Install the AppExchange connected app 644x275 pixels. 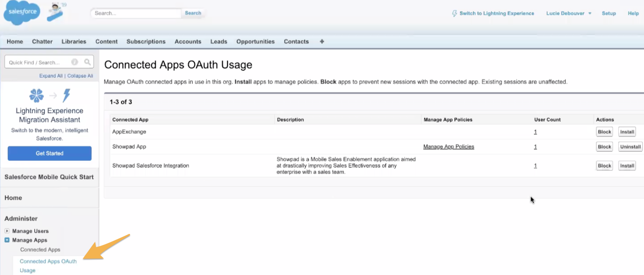pyautogui.click(x=627, y=132)
